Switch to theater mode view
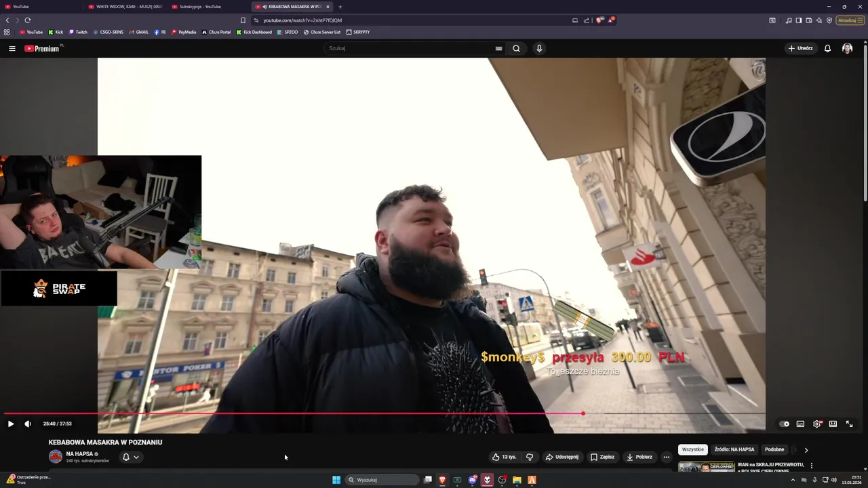This screenshot has width=868, height=488. [x=833, y=424]
